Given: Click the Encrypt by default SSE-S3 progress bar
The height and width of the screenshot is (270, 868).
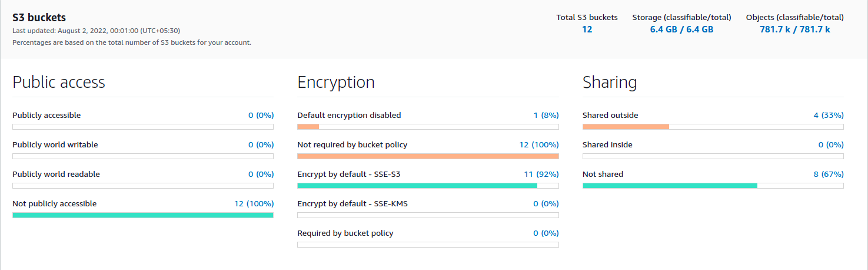Looking at the screenshot, I should (417, 186).
